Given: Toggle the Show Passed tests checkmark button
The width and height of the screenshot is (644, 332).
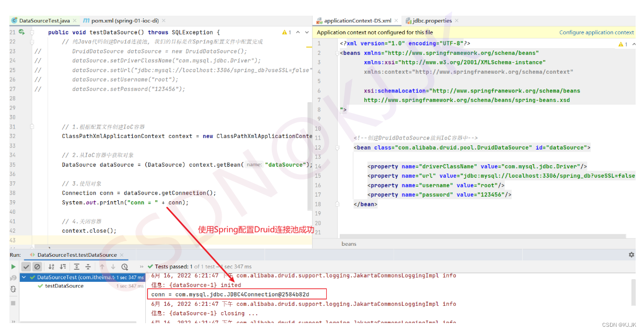Looking at the screenshot, I should tap(26, 267).
